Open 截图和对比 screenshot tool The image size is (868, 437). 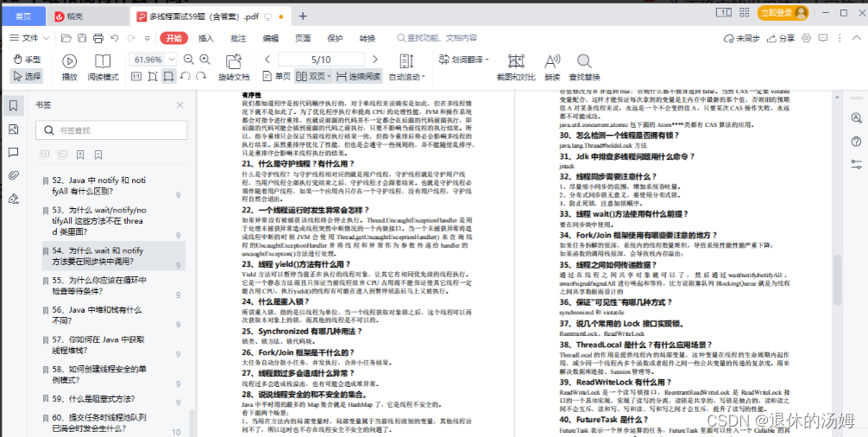516,67
